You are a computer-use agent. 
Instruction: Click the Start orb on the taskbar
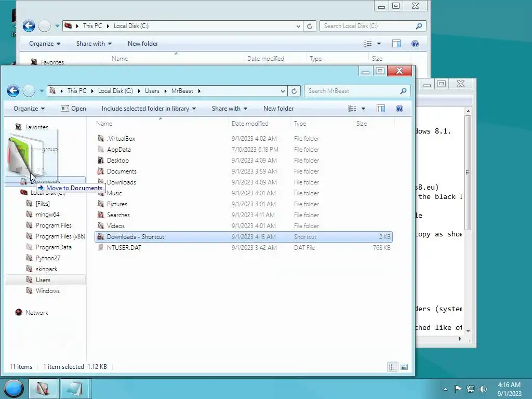(x=14, y=389)
